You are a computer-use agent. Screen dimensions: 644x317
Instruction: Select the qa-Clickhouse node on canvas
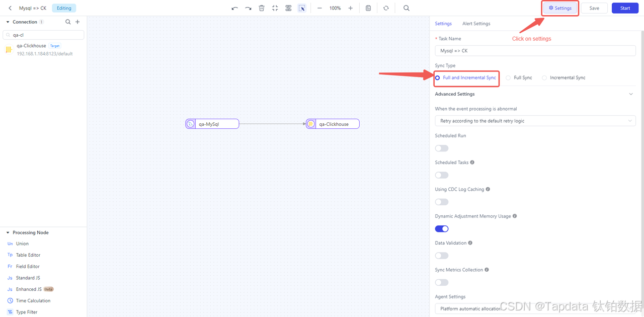[x=333, y=124]
